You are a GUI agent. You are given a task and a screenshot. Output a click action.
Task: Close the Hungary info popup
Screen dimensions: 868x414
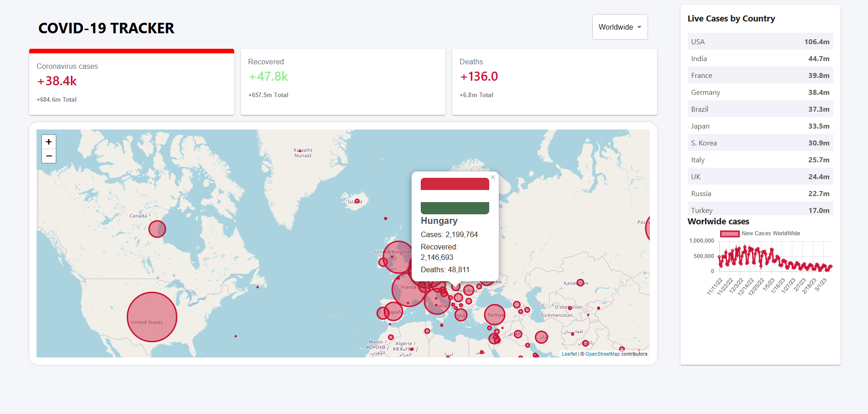492,177
